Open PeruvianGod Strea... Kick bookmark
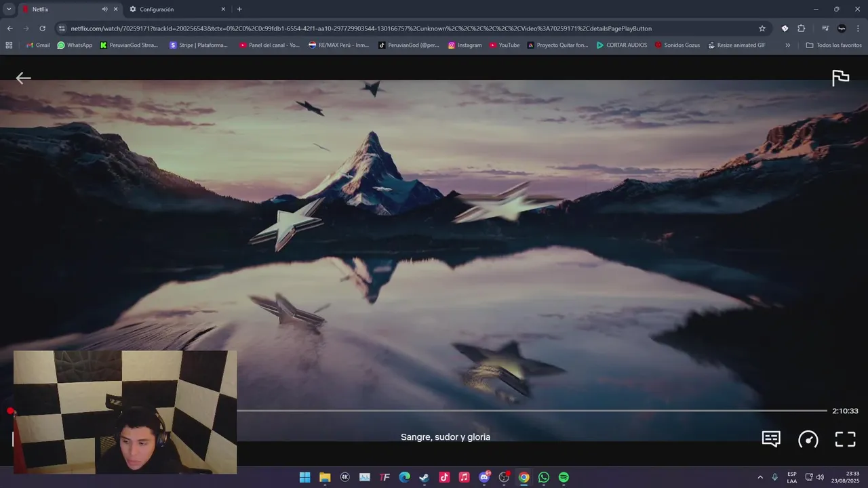 pos(129,45)
